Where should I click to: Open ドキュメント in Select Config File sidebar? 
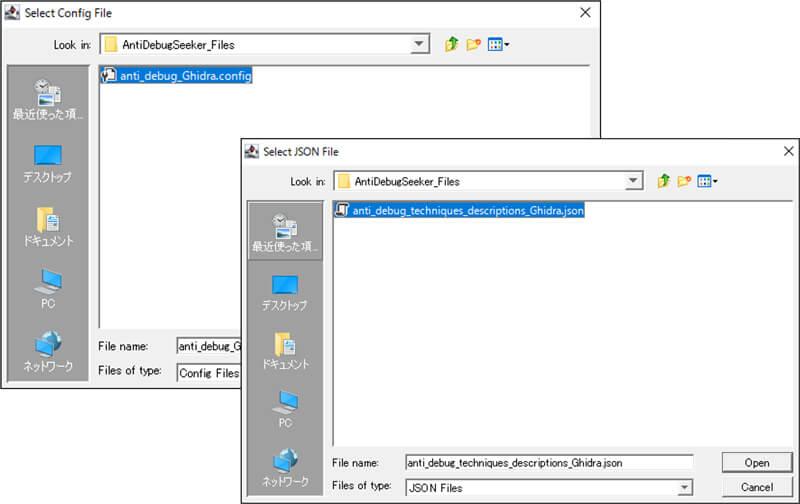48,227
